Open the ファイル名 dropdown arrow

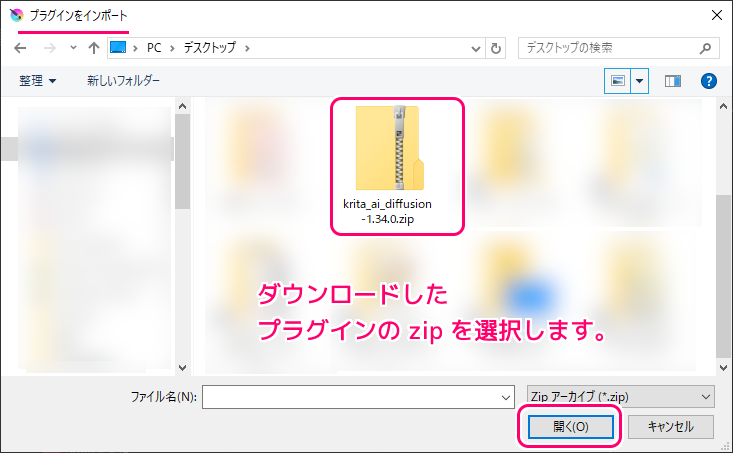click(505, 397)
